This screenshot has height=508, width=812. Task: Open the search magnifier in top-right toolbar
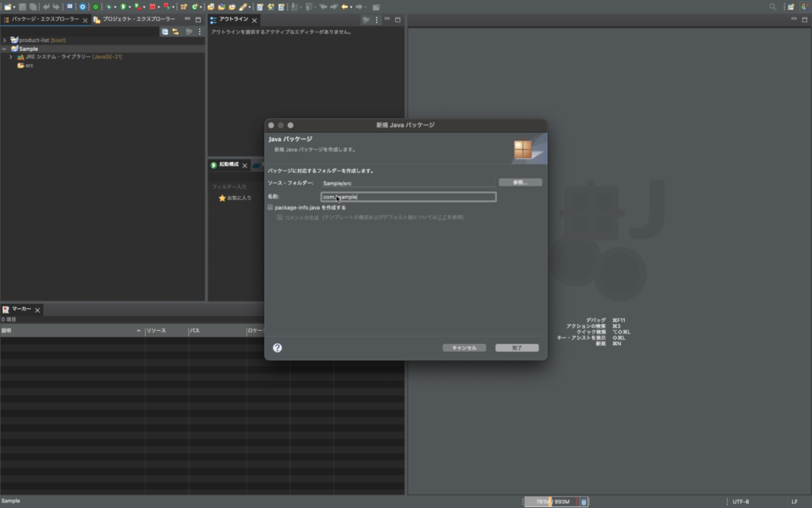pos(773,6)
